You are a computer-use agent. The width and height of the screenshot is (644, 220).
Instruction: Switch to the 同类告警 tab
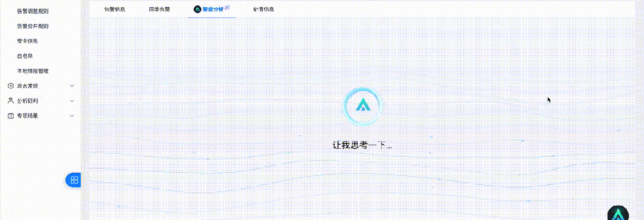pyautogui.click(x=160, y=9)
